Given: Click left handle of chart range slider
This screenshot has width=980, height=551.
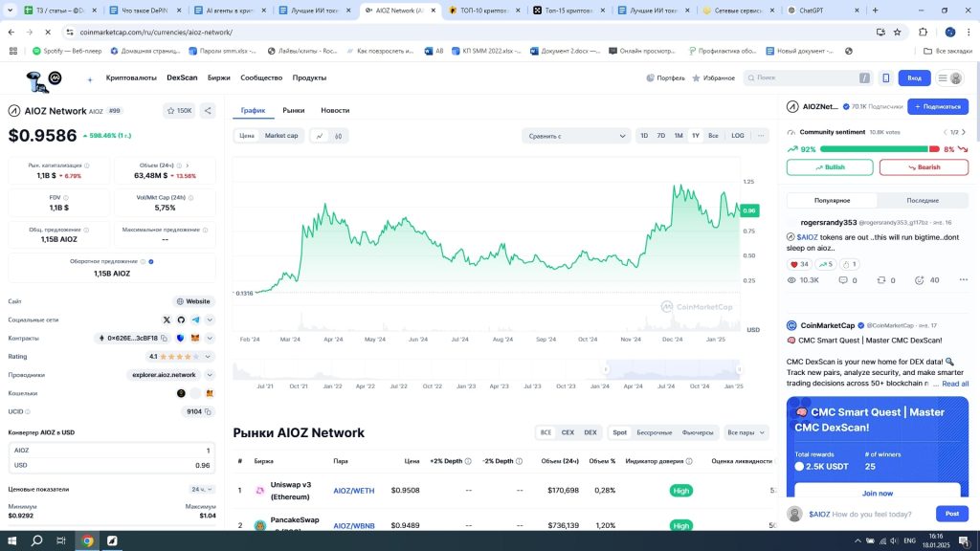Looking at the screenshot, I should click(x=606, y=370).
